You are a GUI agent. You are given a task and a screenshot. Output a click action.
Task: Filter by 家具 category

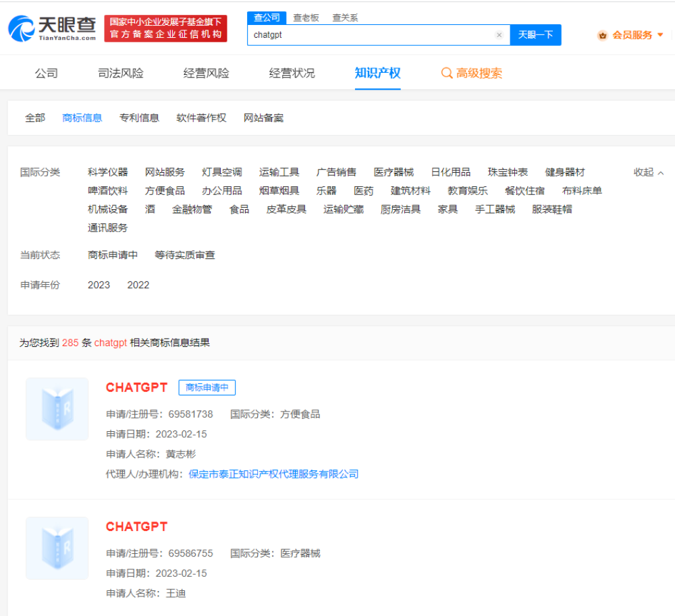[x=448, y=209]
